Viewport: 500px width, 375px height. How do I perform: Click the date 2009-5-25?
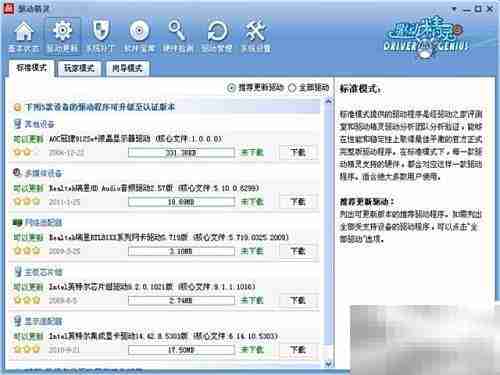[64, 251]
